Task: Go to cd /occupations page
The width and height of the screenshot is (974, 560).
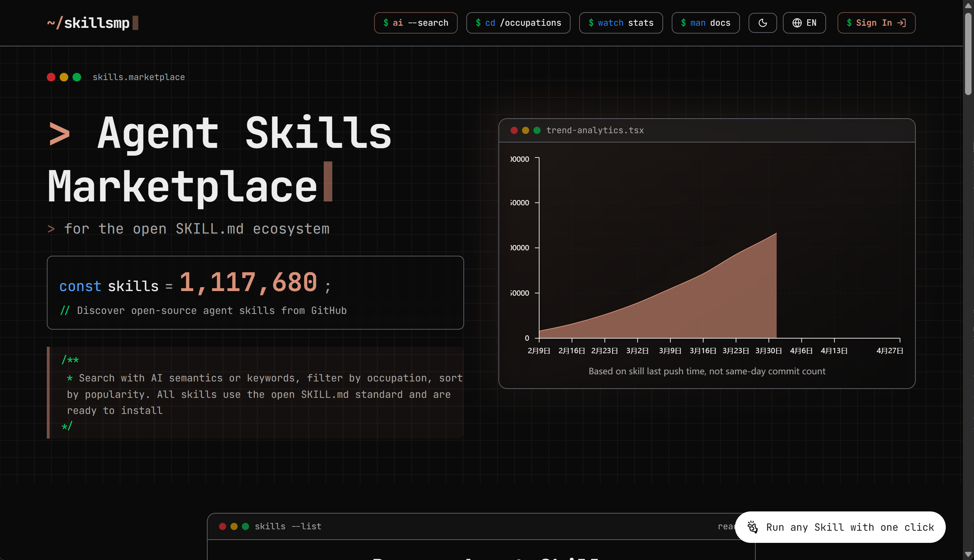Action: click(518, 23)
